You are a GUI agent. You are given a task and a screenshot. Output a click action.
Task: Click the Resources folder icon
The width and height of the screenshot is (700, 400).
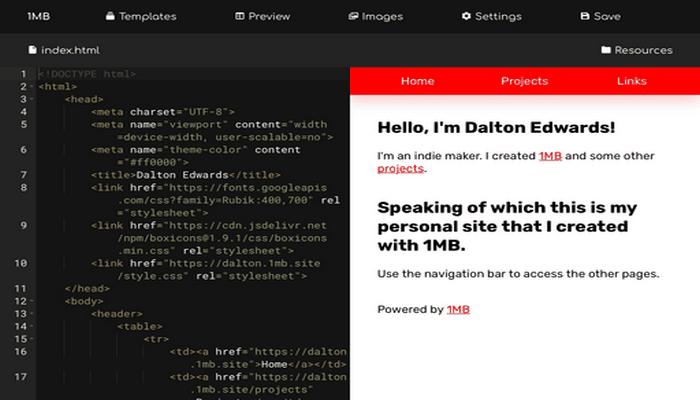[606, 50]
